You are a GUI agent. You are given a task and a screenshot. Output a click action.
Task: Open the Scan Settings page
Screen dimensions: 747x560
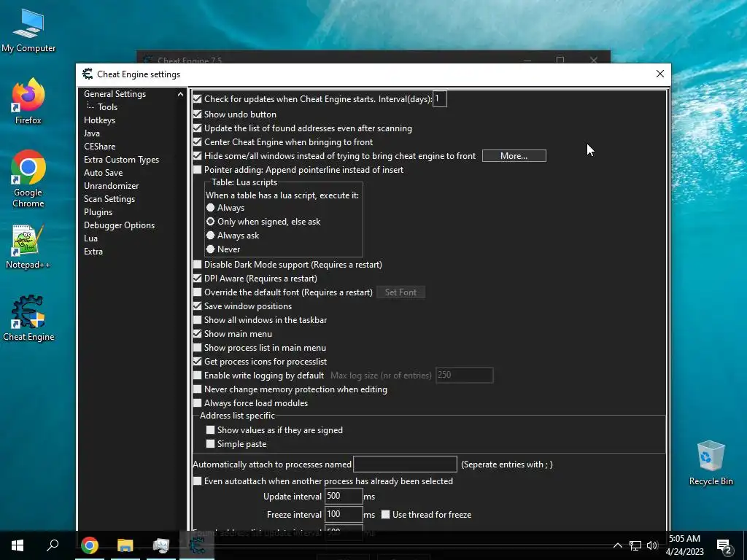[x=109, y=198]
